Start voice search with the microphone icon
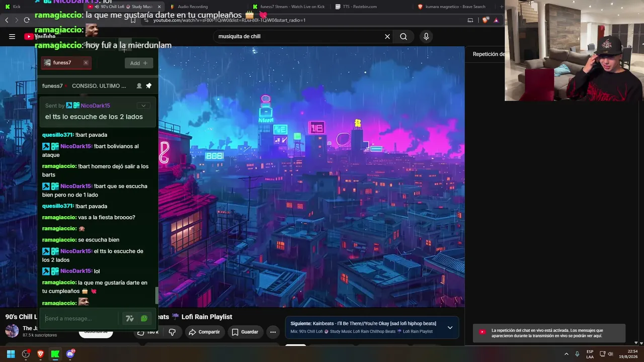644x362 pixels. coord(426,36)
